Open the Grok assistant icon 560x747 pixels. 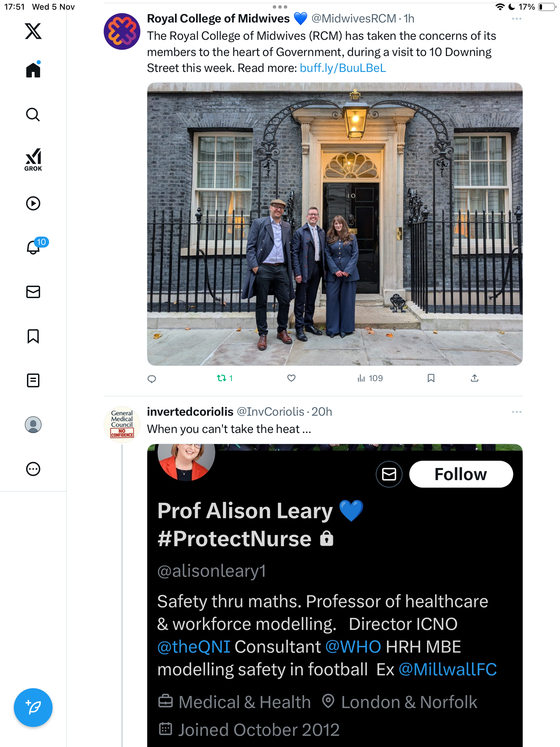click(x=33, y=160)
